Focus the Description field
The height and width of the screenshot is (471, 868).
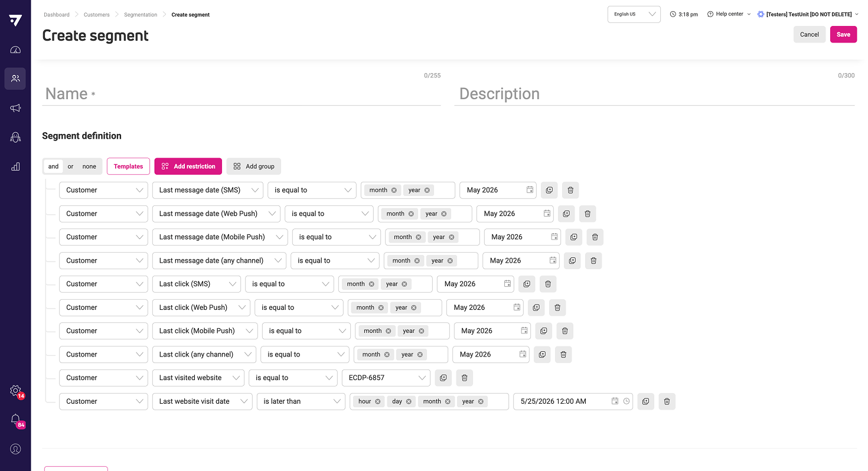pos(654,94)
